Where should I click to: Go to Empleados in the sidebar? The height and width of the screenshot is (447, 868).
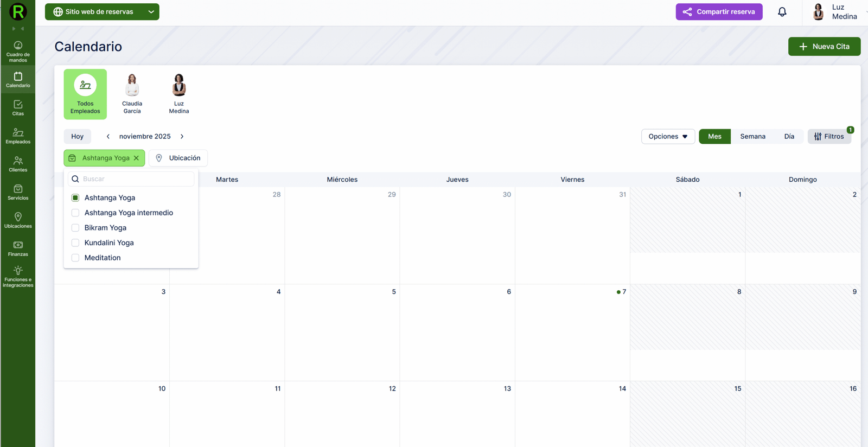tap(18, 136)
